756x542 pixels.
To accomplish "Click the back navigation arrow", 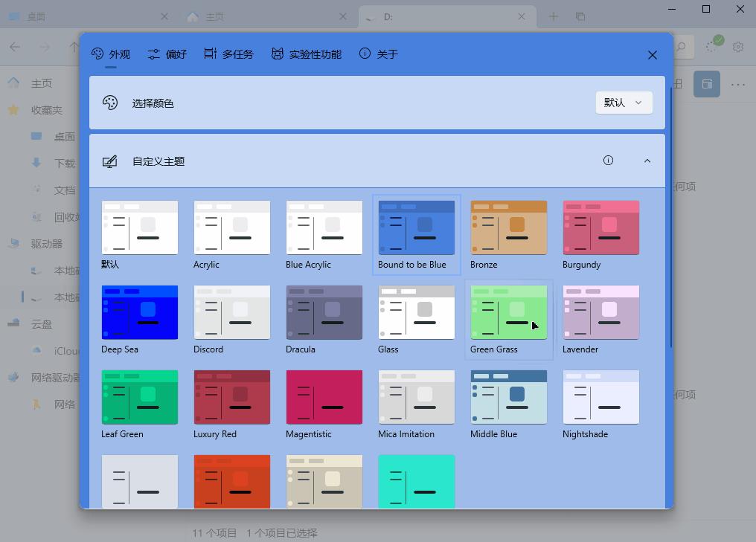I will coord(15,47).
